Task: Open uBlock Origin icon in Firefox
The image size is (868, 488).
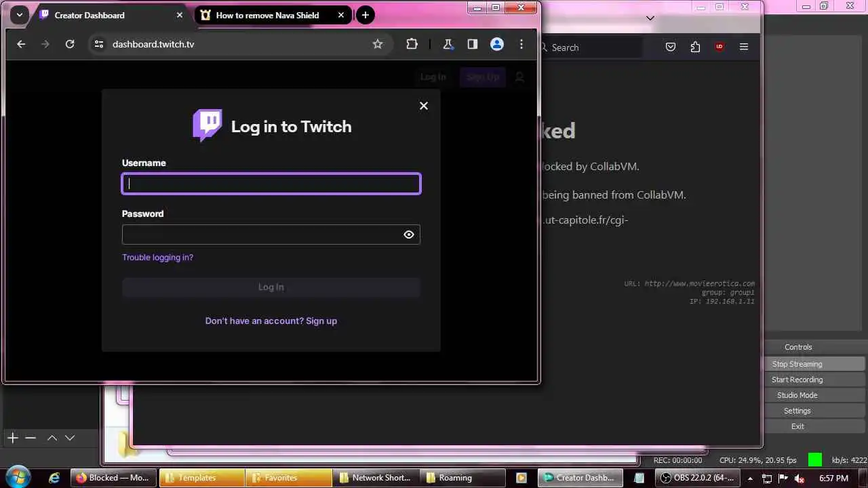Action: click(x=719, y=47)
